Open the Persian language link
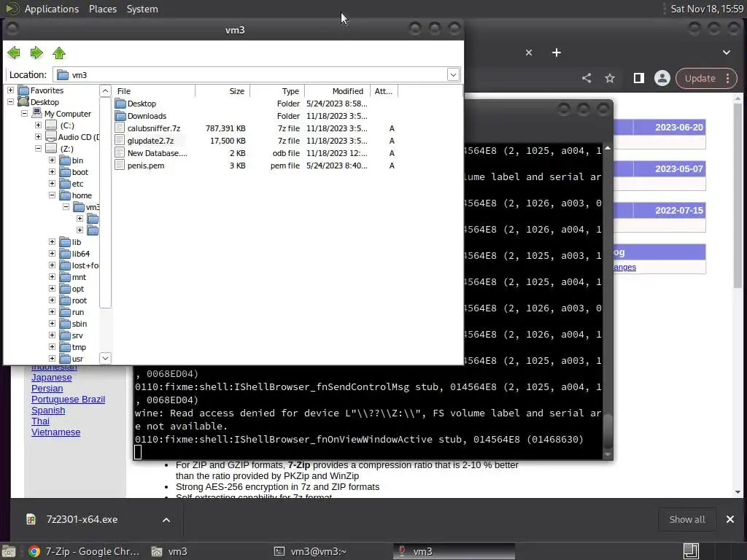747x560 pixels. 47,389
